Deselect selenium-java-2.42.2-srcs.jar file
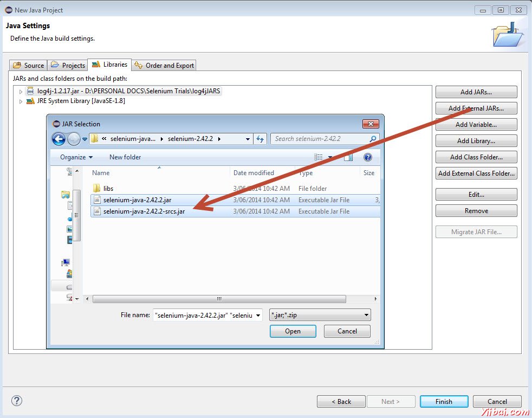 (144, 211)
